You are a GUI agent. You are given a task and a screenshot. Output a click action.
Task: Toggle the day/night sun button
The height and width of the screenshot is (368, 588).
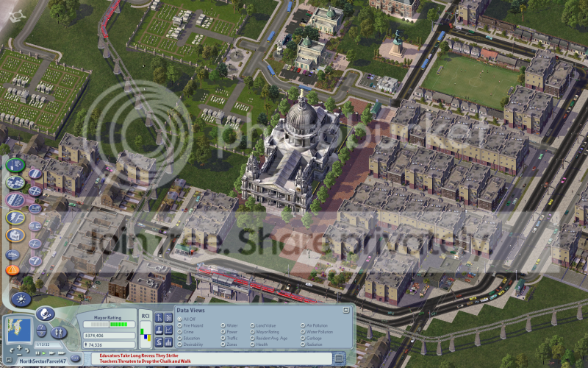[x=21, y=300]
